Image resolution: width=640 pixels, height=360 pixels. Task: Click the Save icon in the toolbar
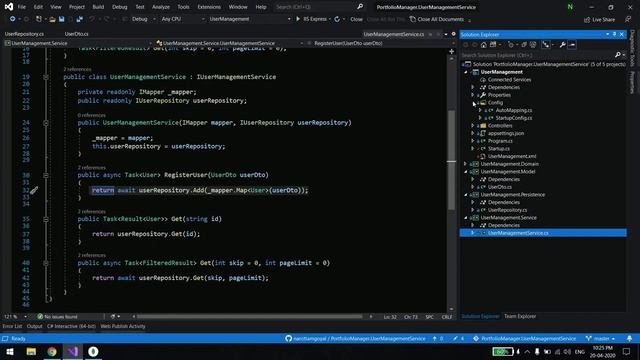(62, 19)
